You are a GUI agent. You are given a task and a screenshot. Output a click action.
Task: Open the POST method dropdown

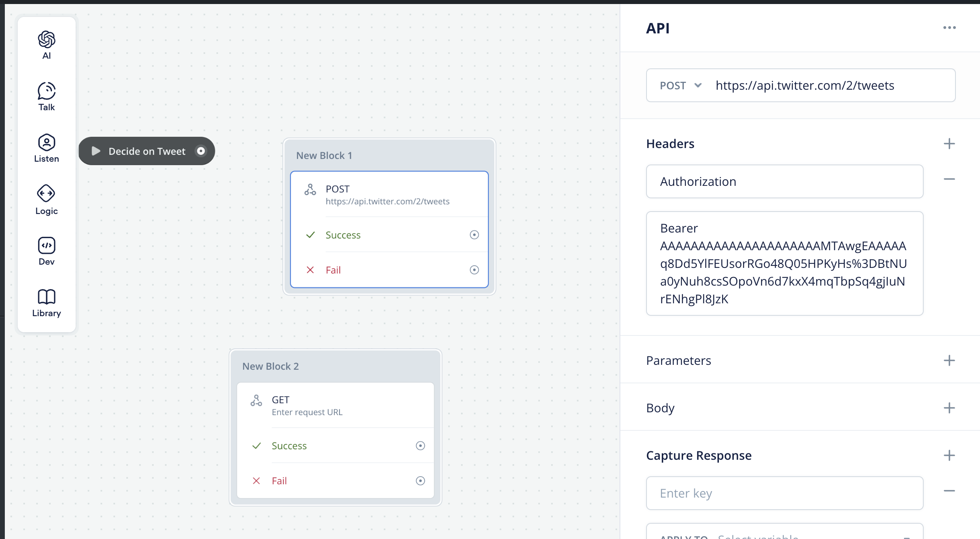tap(681, 85)
